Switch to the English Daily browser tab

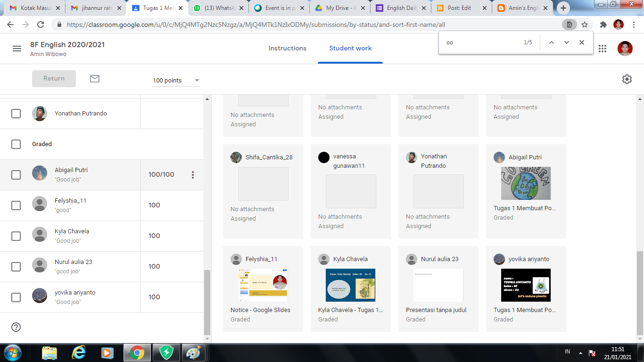pyautogui.click(x=401, y=8)
